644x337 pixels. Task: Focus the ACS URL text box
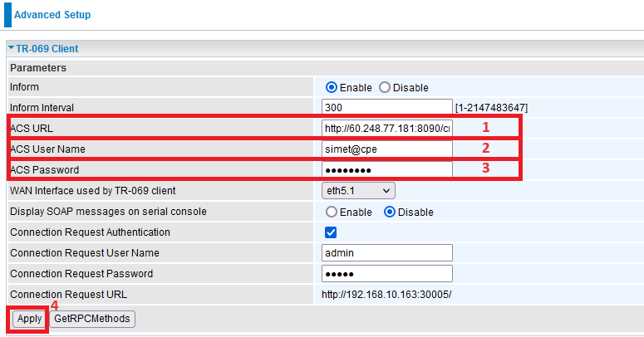(386, 129)
